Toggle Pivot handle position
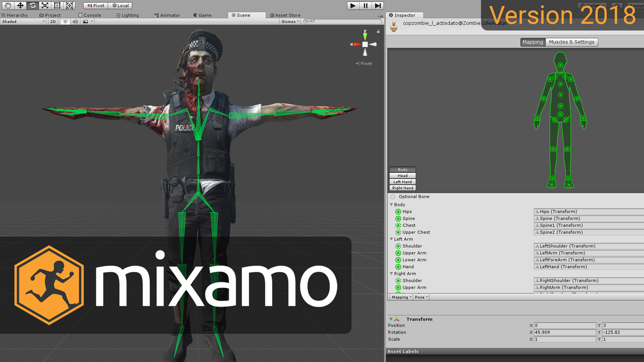Image resolution: width=644 pixels, height=362 pixels. click(96, 6)
